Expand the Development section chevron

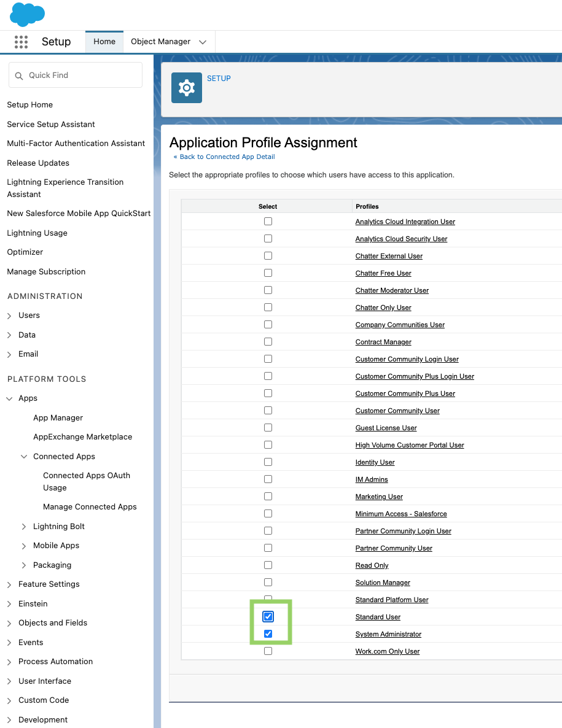(9, 720)
